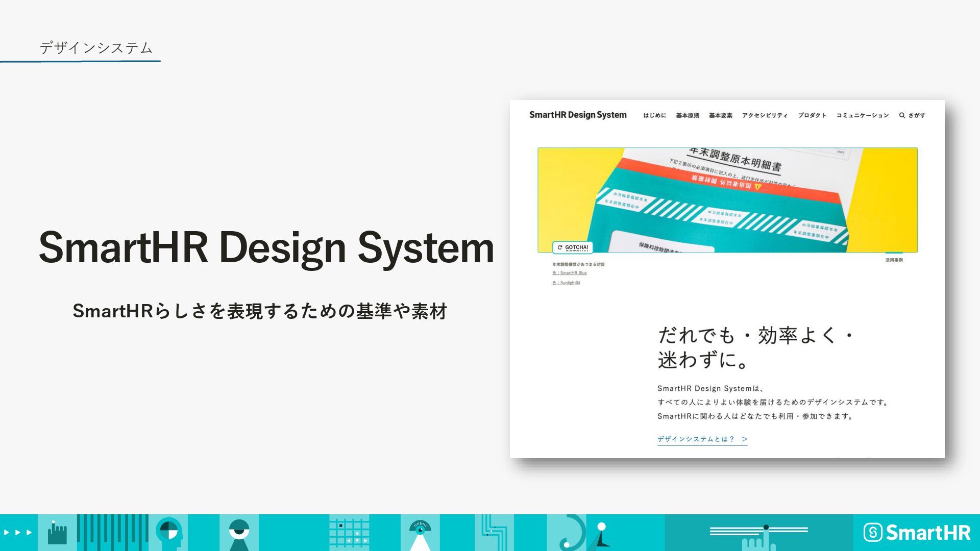Click the three-arrows play icon in the footer
Image resolution: width=980 pixels, height=551 pixels.
18,533
